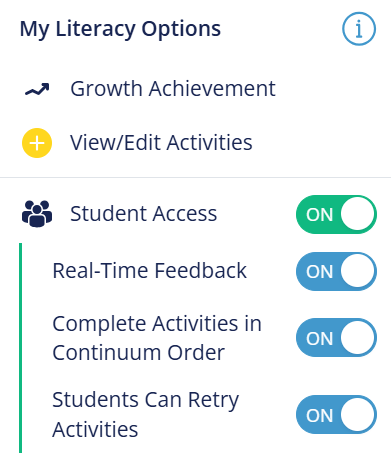Click the ON text in Real-Time Feedback toggle

pyautogui.click(x=320, y=272)
